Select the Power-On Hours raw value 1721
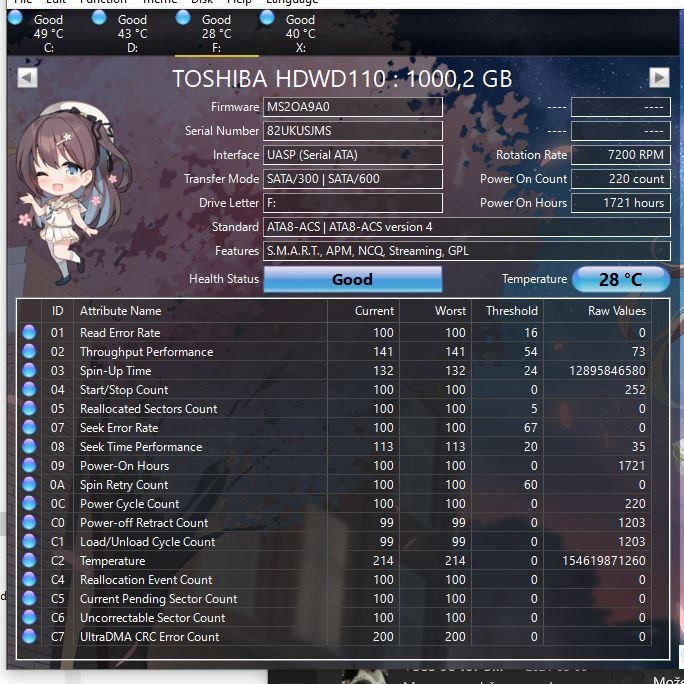Screen dimensions: 684x684 [x=632, y=465]
